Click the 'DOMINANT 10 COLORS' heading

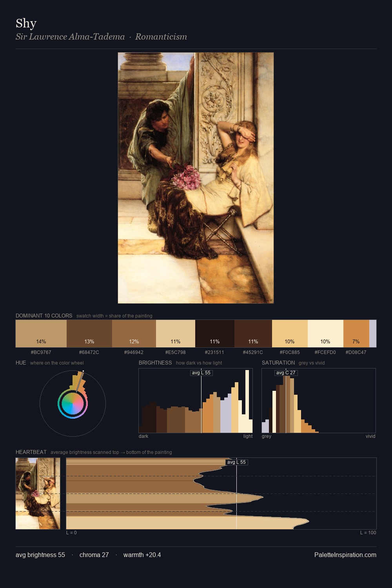(44, 316)
